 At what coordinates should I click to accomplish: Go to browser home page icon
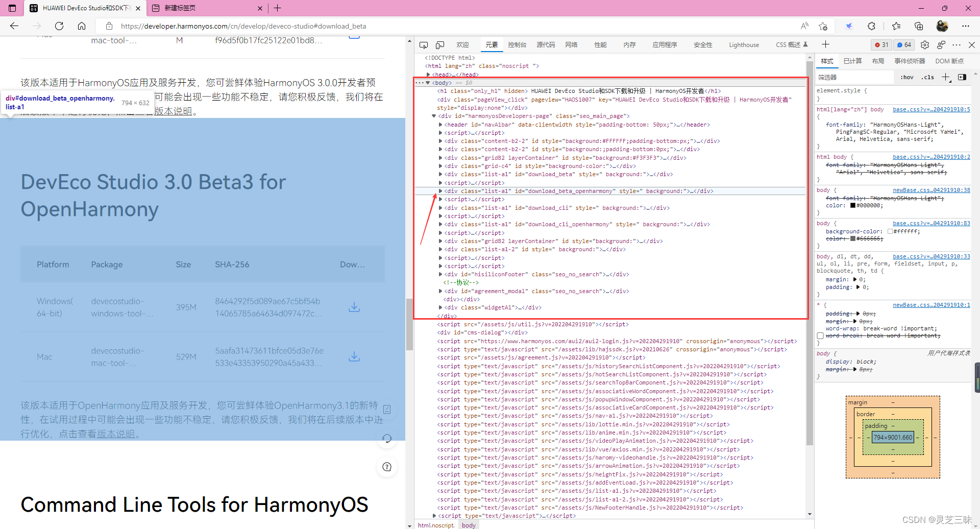pos(82,26)
